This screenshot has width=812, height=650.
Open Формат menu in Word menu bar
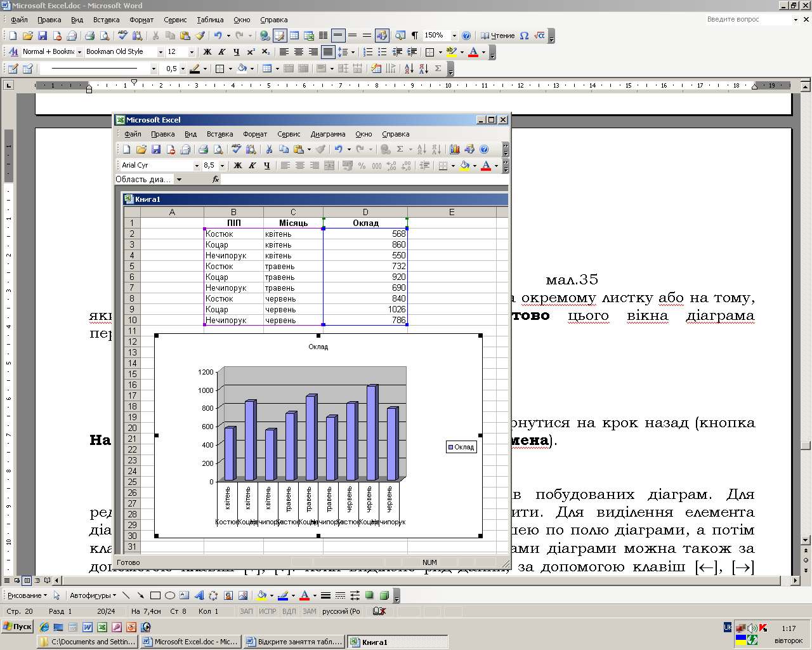[x=141, y=20]
